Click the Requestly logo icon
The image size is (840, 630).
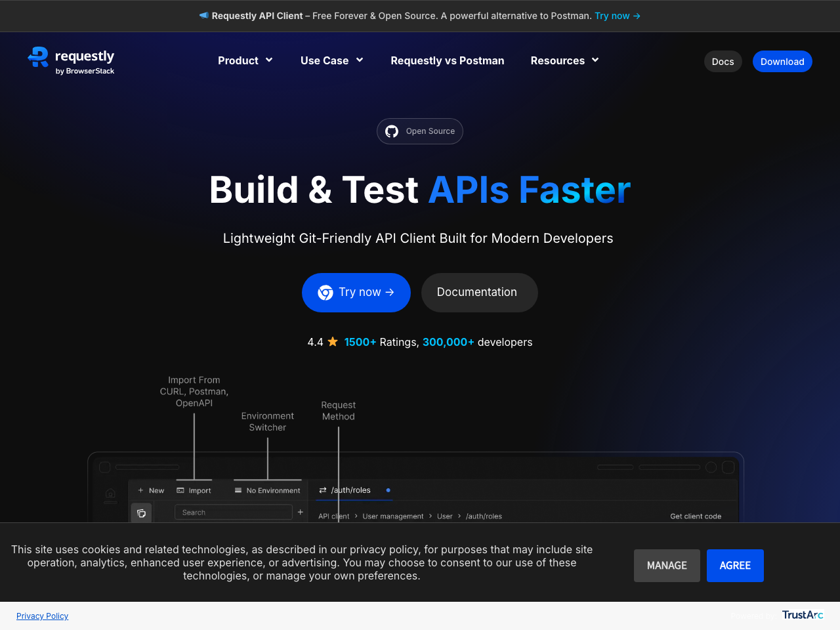(x=39, y=57)
